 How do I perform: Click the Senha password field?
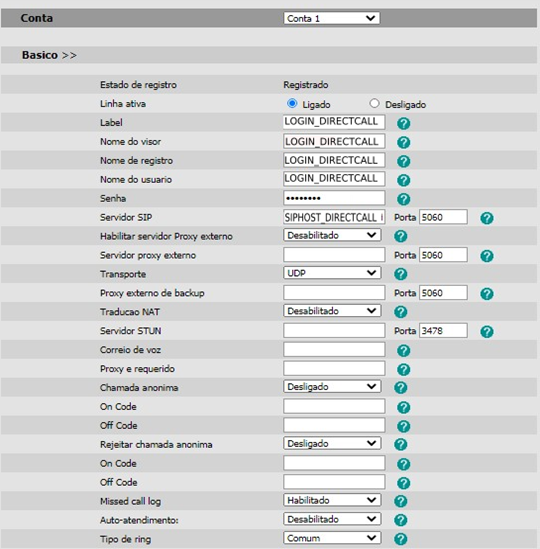click(334, 198)
